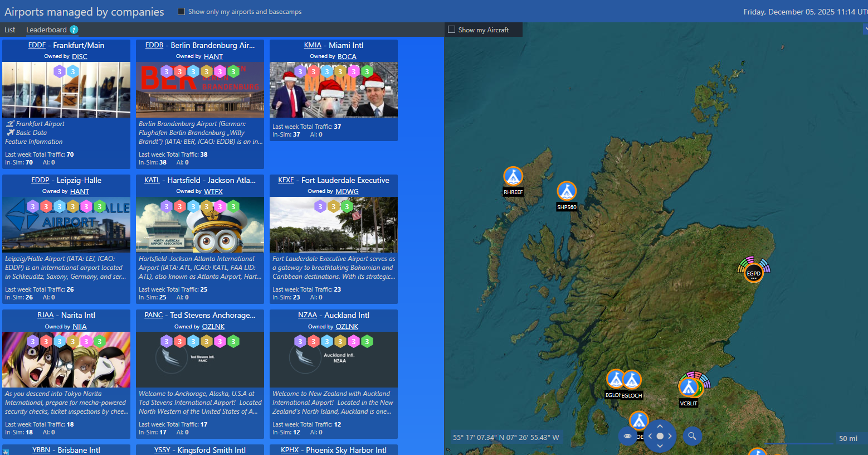Click the Fort Lauderdale Executive photo
868x455 pixels.
coord(334,225)
